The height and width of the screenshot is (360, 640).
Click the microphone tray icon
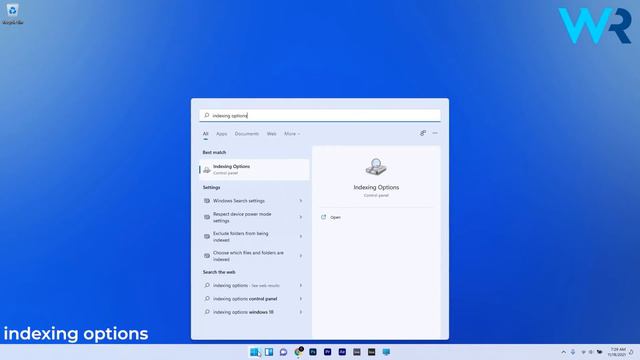[573, 352]
